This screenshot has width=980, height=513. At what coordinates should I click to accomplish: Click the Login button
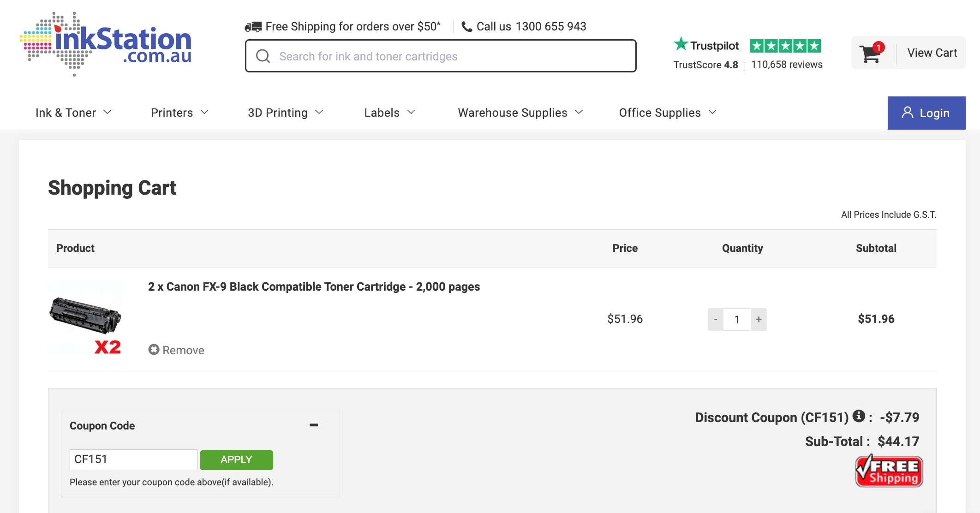pyautogui.click(x=926, y=113)
